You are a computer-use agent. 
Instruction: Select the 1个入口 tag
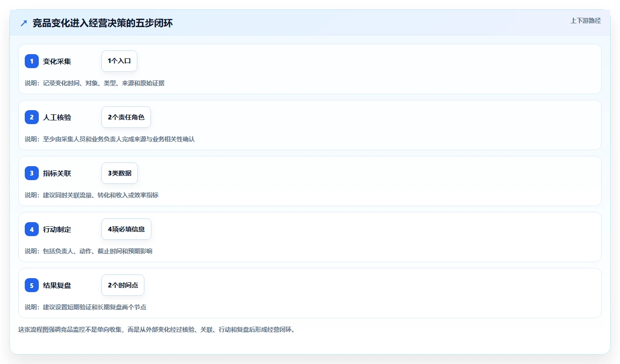(119, 61)
